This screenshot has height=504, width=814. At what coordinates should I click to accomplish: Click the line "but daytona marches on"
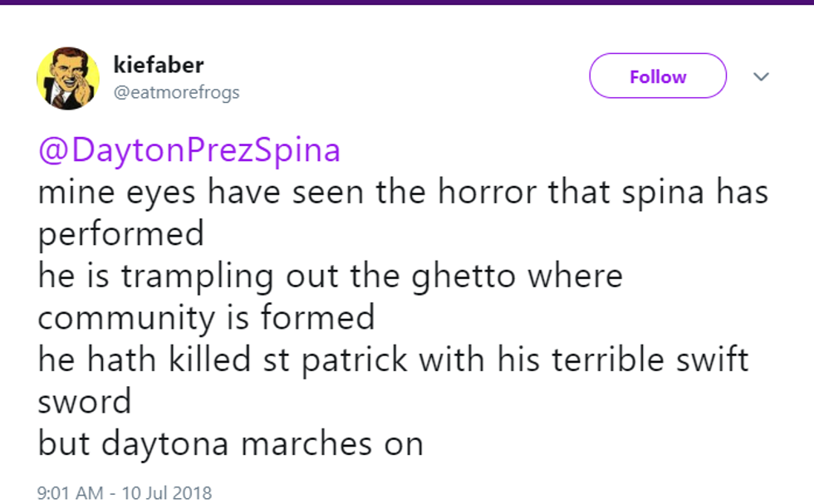click(x=231, y=443)
